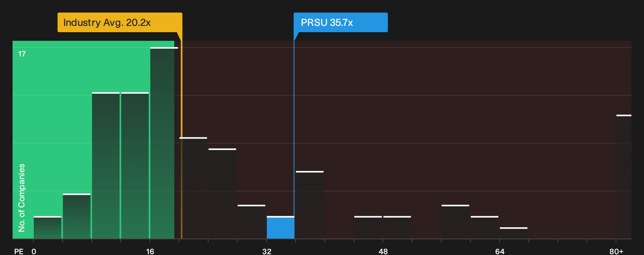The image size is (644, 255).
Task: Click the shortest bar right of 64
Action: pos(514,233)
